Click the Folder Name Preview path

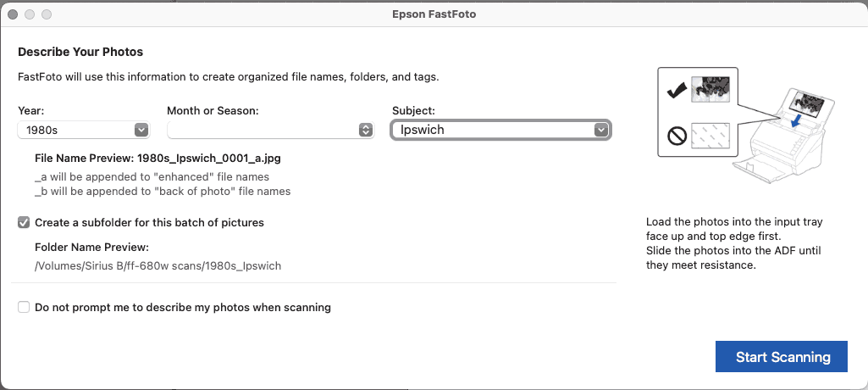(158, 266)
